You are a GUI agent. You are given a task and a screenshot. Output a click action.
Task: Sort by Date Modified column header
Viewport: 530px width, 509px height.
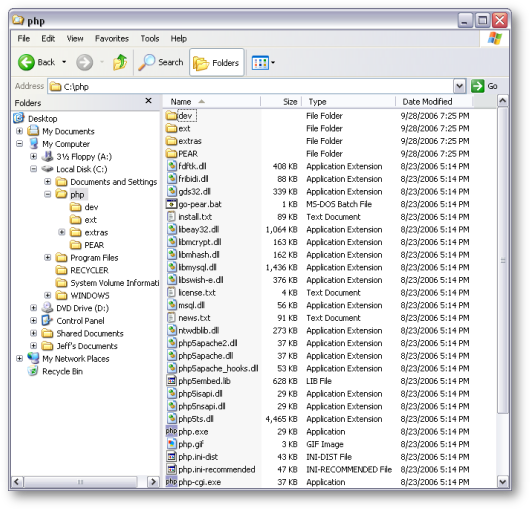(x=434, y=102)
